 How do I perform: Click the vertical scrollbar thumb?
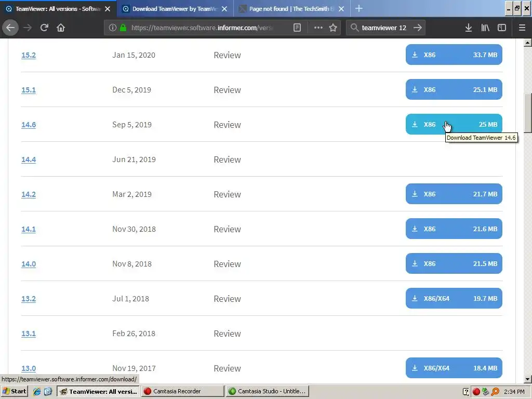[528, 113]
